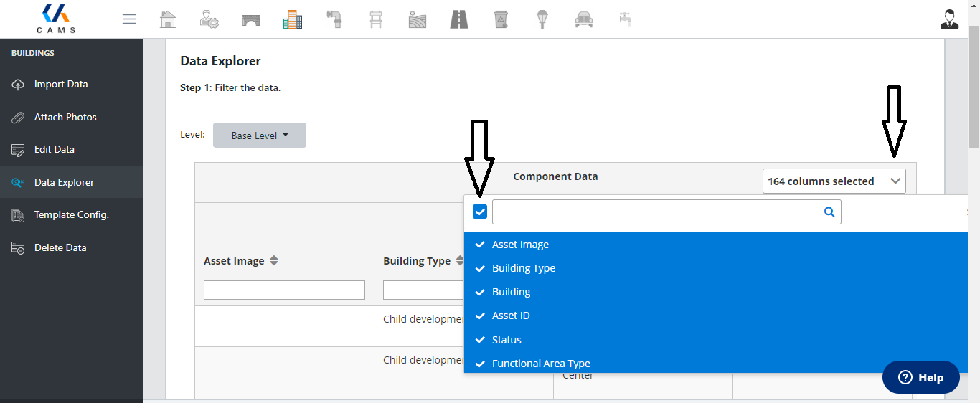
Task: Deselect the Asset ID column option
Action: [511, 316]
